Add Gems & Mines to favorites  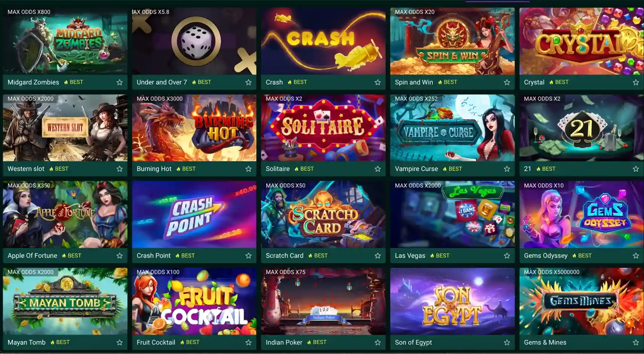pos(636,342)
